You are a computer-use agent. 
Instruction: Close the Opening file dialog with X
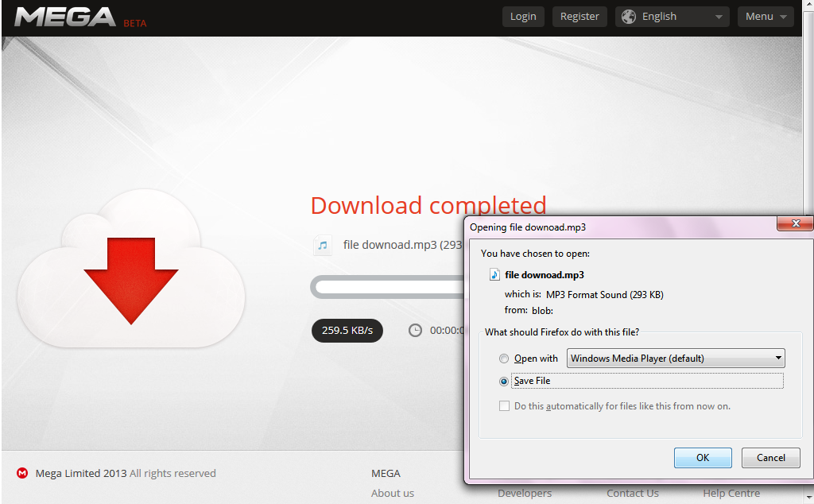[794, 225]
